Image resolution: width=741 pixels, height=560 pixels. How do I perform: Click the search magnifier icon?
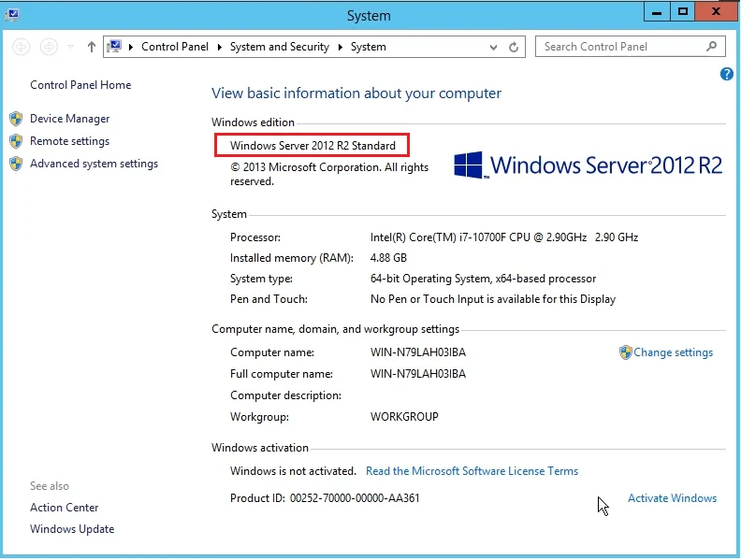(x=712, y=46)
